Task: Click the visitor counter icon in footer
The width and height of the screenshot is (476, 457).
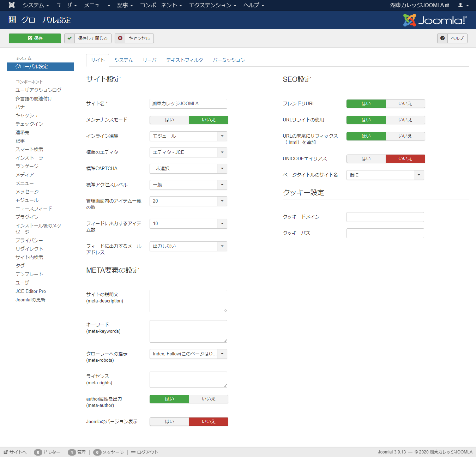Action: pos(37,452)
